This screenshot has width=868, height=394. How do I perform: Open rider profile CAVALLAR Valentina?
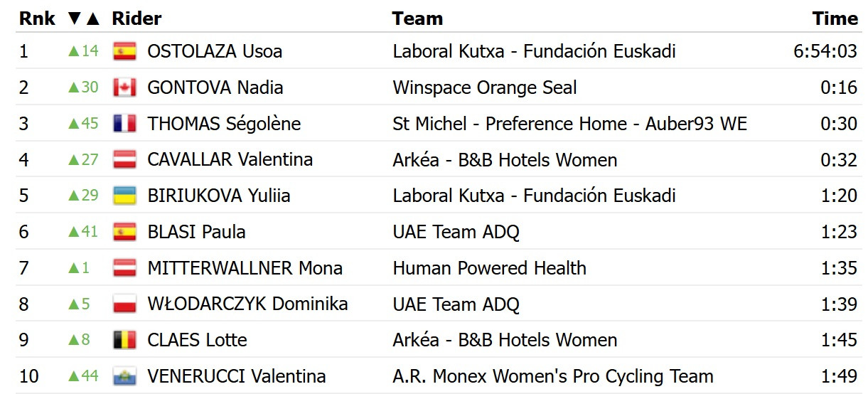coord(230,159)
